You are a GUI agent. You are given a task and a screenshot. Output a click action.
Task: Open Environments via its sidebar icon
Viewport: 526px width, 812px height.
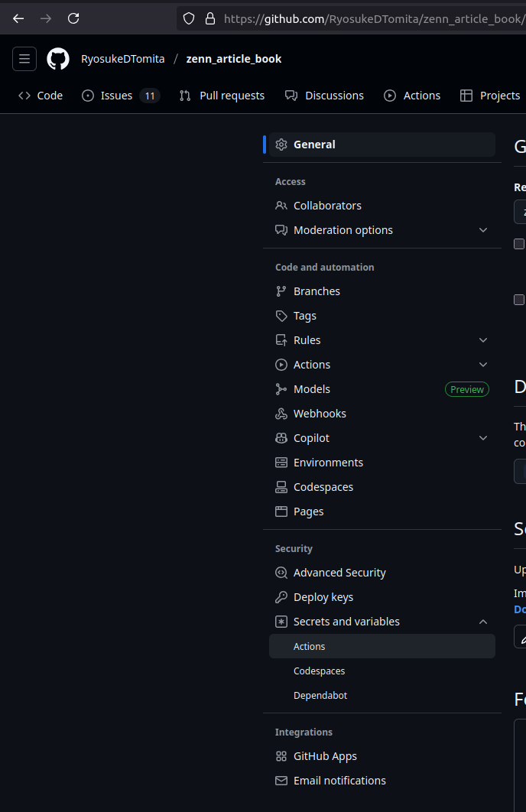pyautogui.click(x=281, y=462)
